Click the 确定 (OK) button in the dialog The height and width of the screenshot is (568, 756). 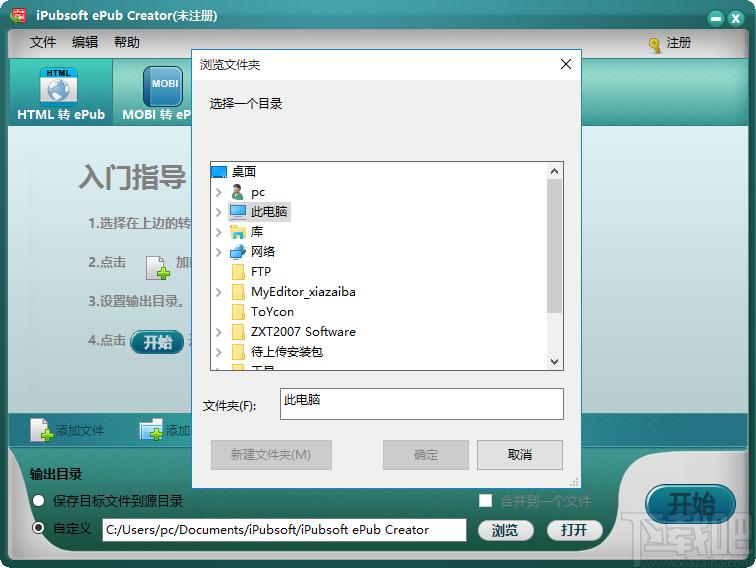point(426,454)
